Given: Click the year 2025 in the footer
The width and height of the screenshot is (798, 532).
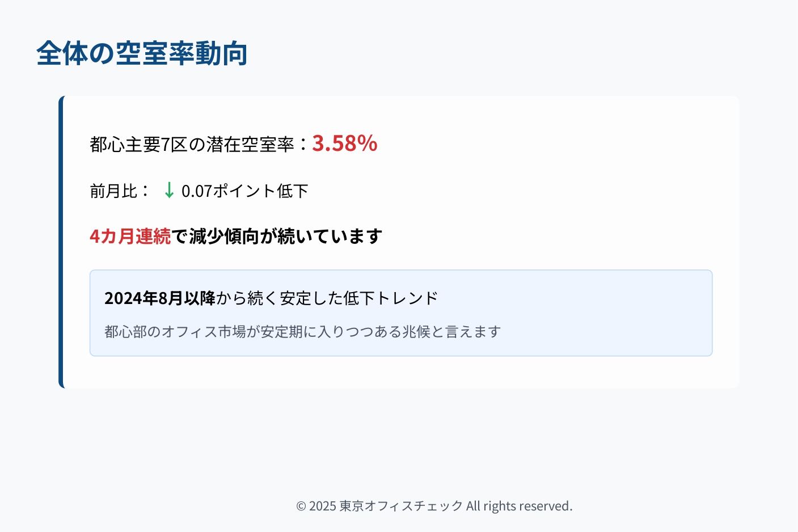Looking at the screenshot, I should click(x=323, y=506).
